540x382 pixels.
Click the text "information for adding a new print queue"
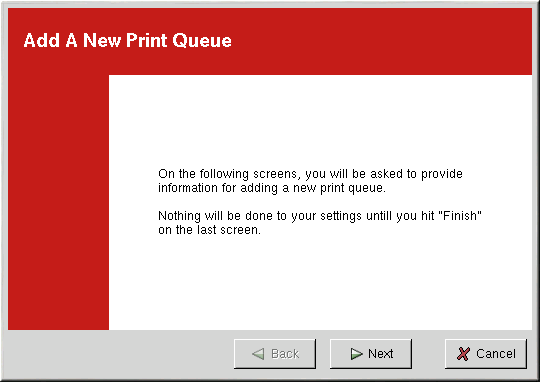[271, 188]
